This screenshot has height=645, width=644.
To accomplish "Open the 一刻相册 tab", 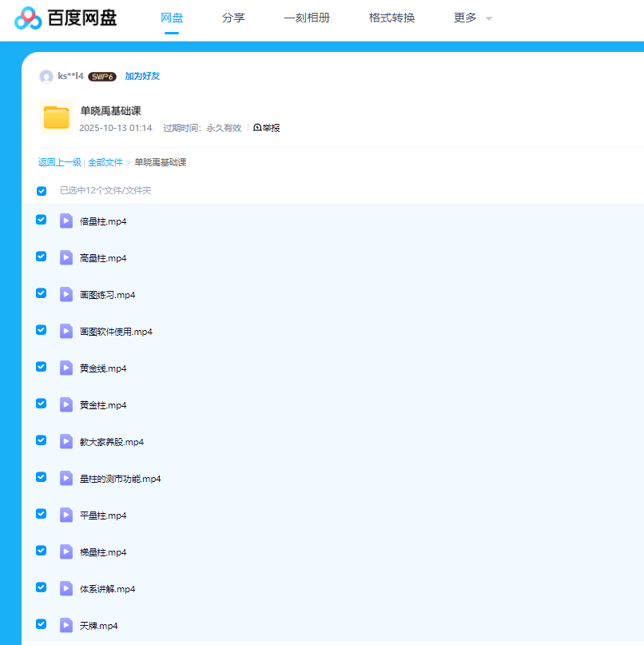I will (x=308, y=17).
